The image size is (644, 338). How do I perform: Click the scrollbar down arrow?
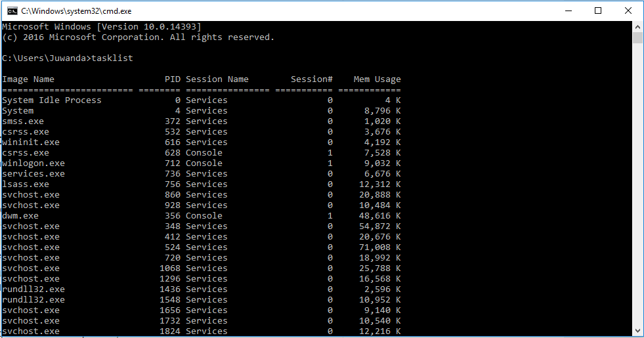click(x=637, y=330)
